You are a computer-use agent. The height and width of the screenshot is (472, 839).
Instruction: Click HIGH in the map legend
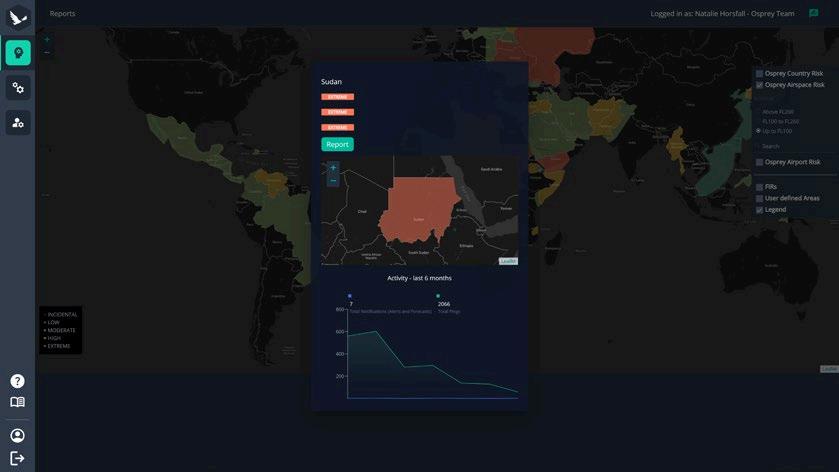[x=54, y=338]
